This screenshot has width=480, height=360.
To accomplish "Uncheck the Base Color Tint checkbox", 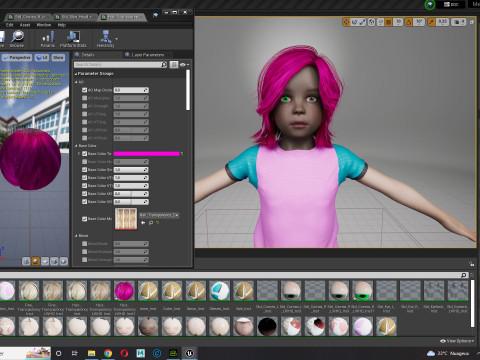I will pos(84,154).
